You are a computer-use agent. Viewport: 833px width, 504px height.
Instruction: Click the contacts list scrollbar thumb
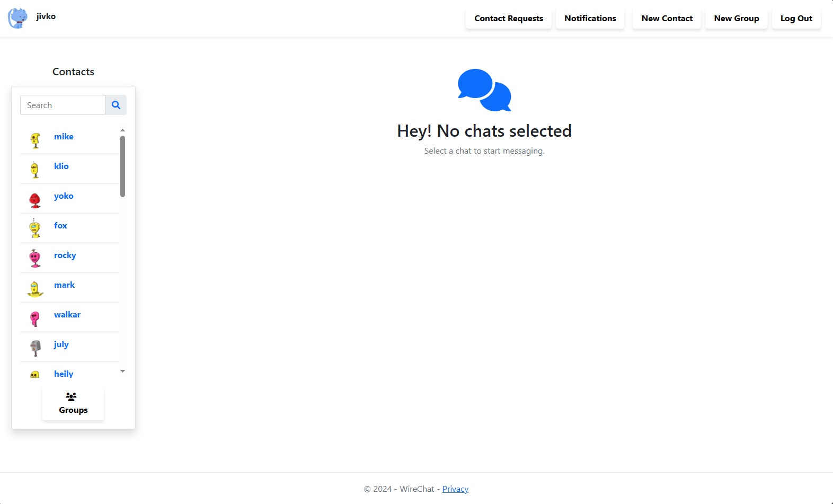(123, 166)
